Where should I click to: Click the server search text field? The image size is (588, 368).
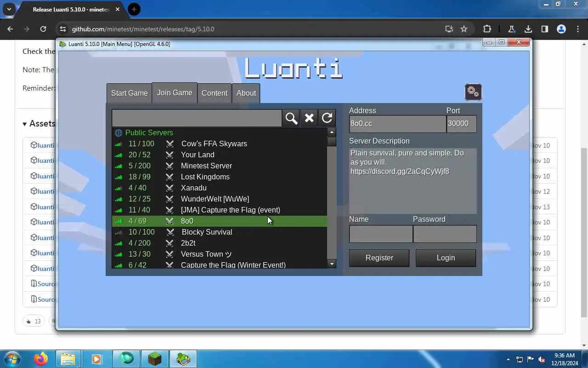[197, 118]
